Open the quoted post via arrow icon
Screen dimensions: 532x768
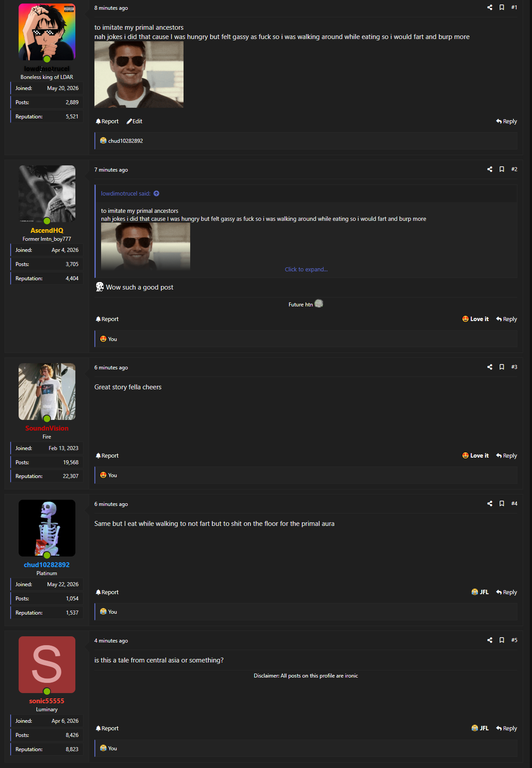pos(156,194)
